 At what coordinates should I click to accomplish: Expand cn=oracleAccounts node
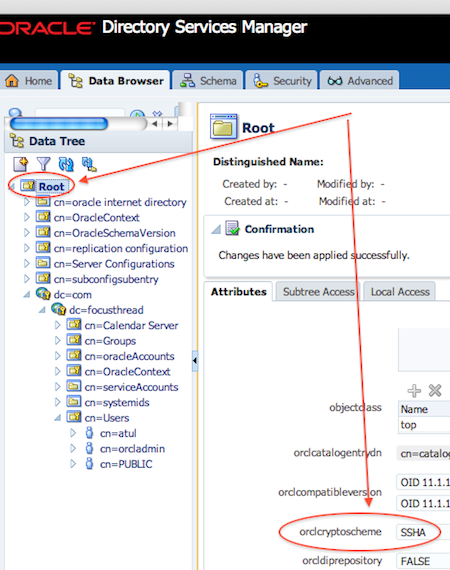point(57,356)
